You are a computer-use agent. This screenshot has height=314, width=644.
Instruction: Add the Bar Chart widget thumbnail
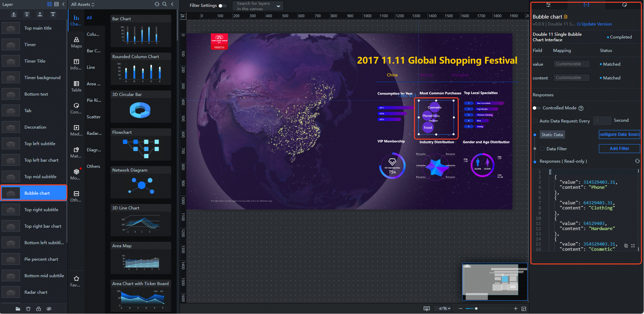click(141, 34)
